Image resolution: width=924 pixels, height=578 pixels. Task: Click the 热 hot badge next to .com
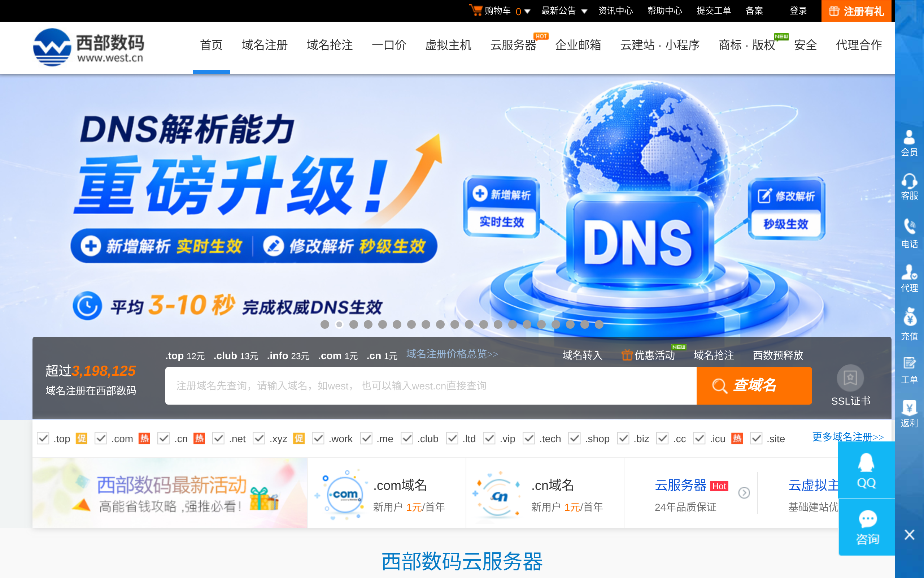tap(144, 439)
